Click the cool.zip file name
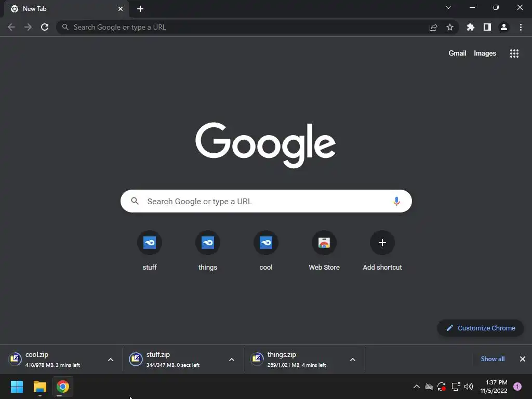This screenshot has height=399, width=532. click(x=37, y=354)
